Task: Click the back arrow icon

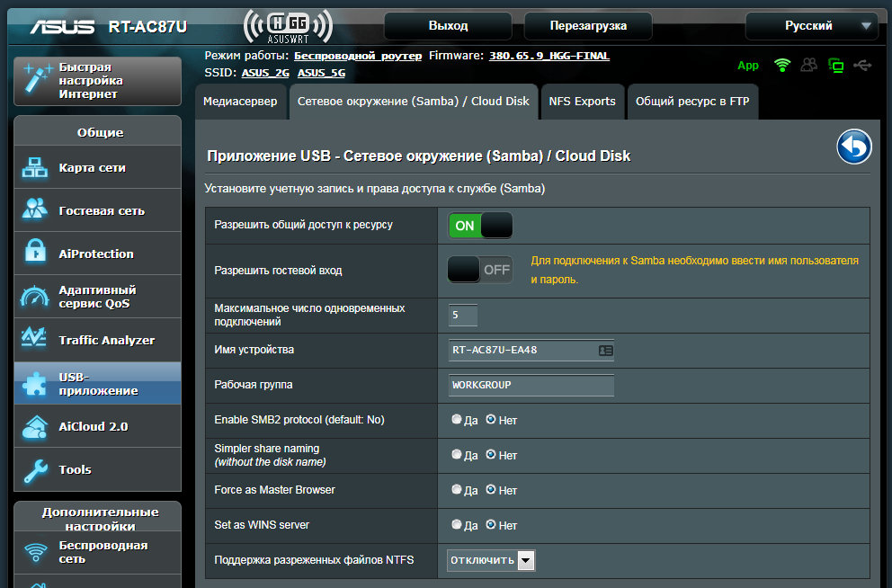Action: (x=854, y=147)
